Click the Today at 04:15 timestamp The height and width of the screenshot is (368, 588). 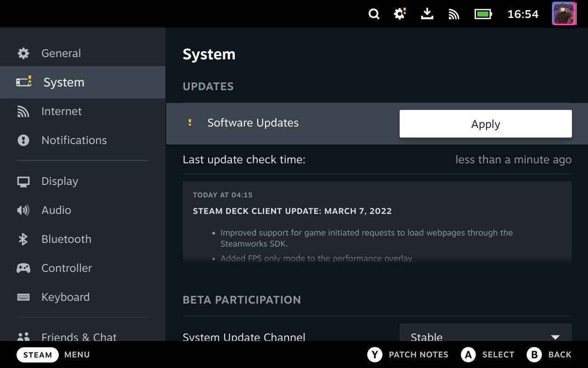223,195
